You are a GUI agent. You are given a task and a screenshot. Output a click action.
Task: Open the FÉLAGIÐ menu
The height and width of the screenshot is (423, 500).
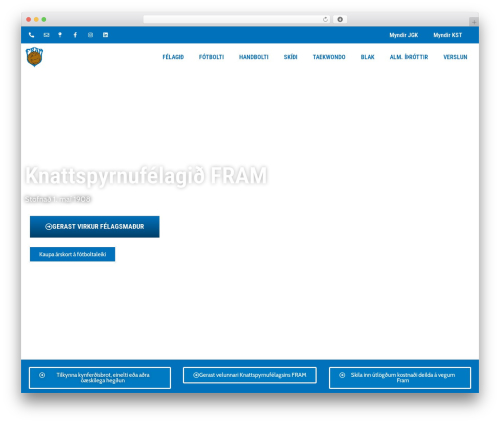point(173,57)
